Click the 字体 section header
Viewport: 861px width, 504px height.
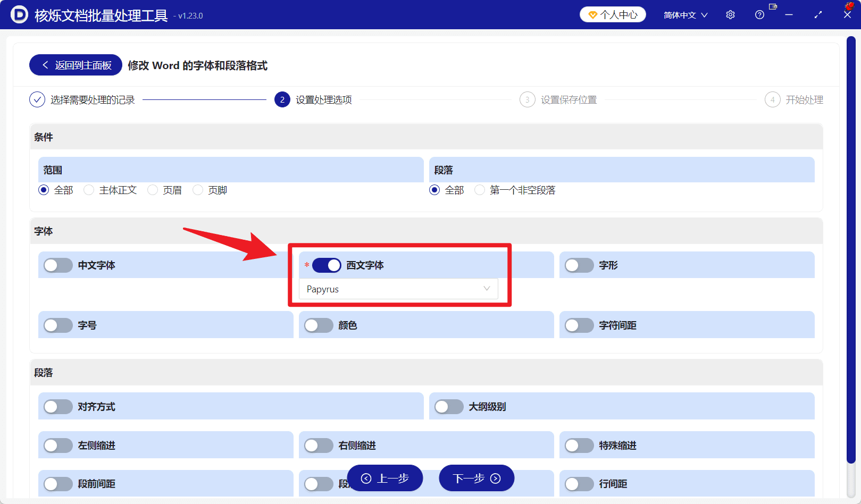point(427,231)
